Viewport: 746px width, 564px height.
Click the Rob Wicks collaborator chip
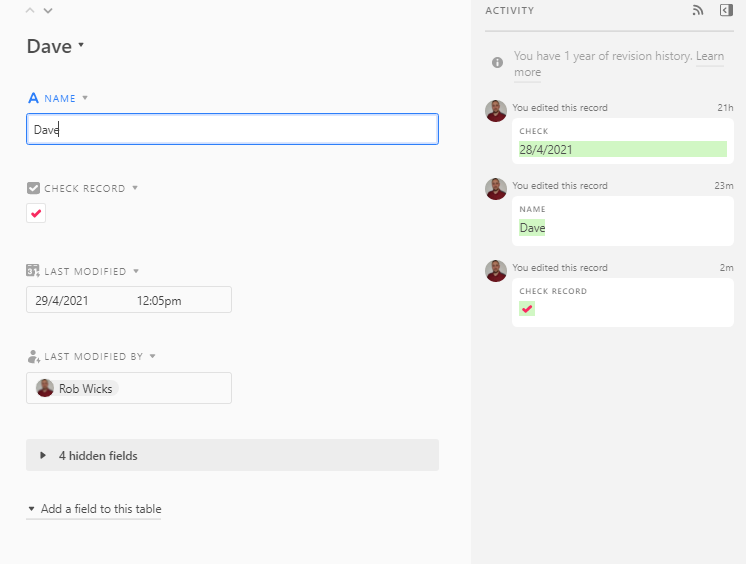tap(77, 388)
